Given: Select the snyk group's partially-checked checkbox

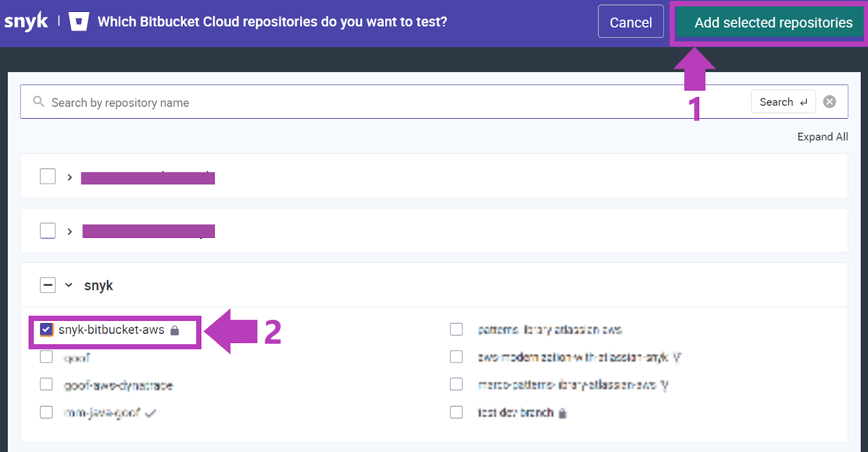Looking at the screenshot, I should click(48, 285).
